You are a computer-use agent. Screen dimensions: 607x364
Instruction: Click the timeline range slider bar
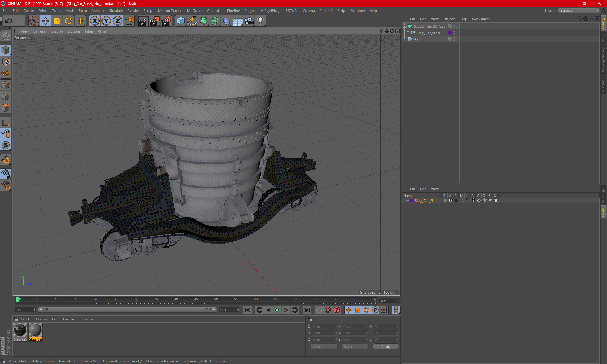click(x=127, y=310)
